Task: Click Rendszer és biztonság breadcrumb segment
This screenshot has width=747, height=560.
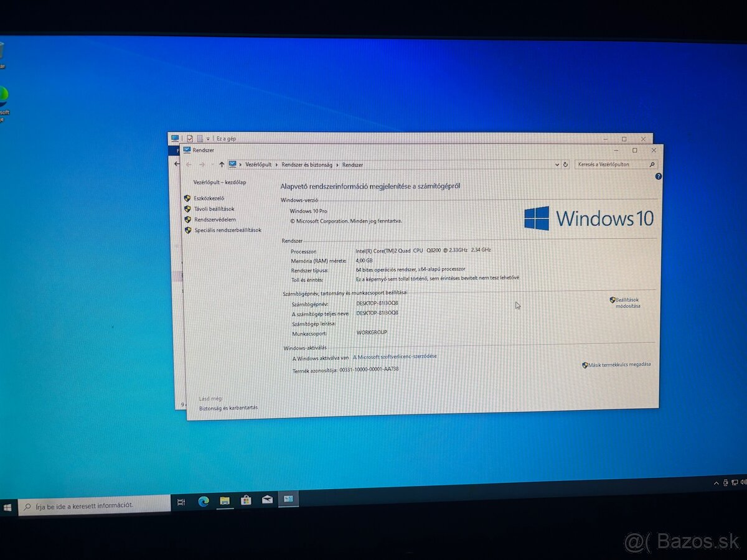Action: (307, 165)
